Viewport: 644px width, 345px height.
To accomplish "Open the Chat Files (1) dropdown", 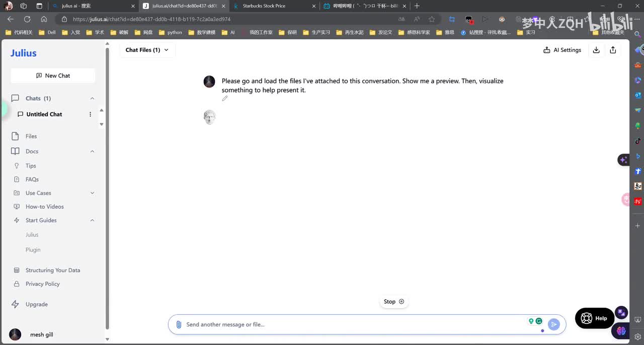I will (147, 50).
